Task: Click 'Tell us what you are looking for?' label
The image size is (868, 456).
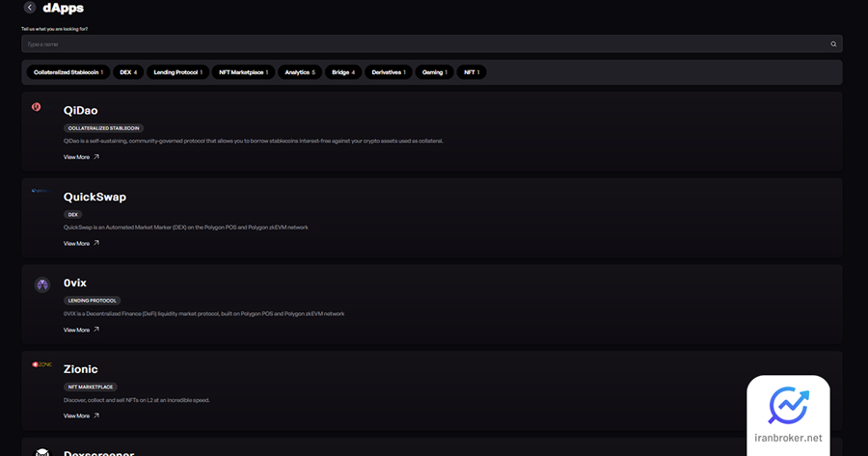Action: pos(54,29)
